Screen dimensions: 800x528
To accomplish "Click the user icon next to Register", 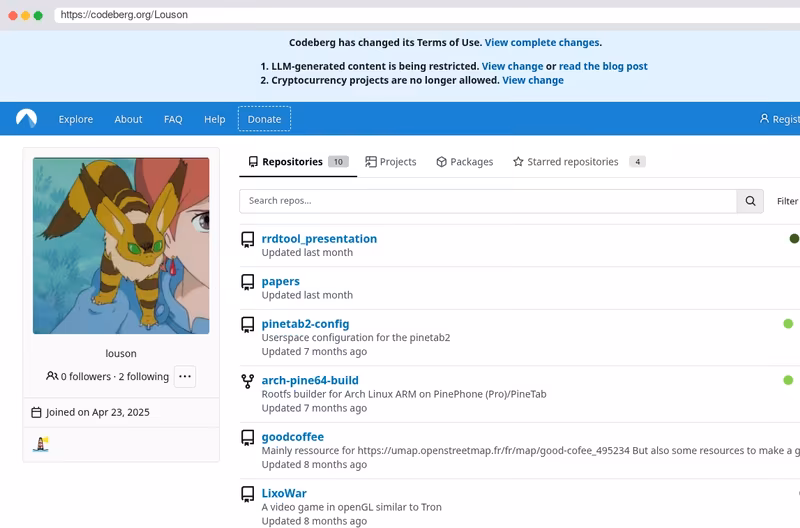I will (x=764, y=118).
